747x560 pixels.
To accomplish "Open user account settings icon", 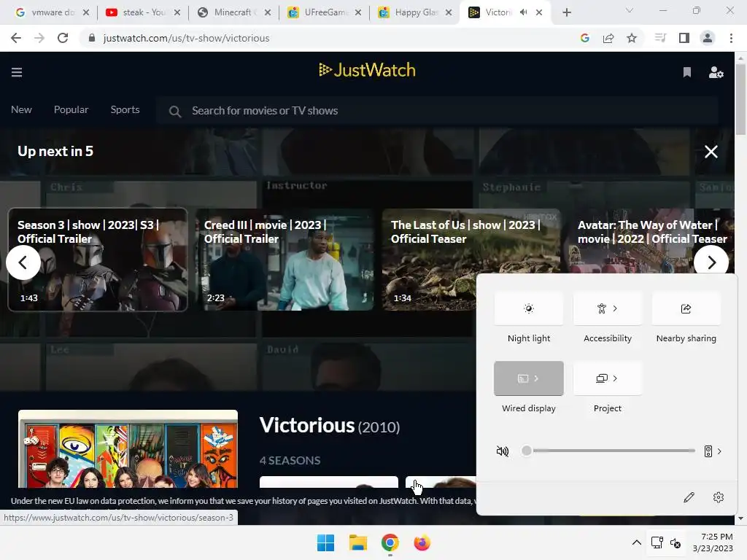I will pyautogui.click(x=716, y=72).
